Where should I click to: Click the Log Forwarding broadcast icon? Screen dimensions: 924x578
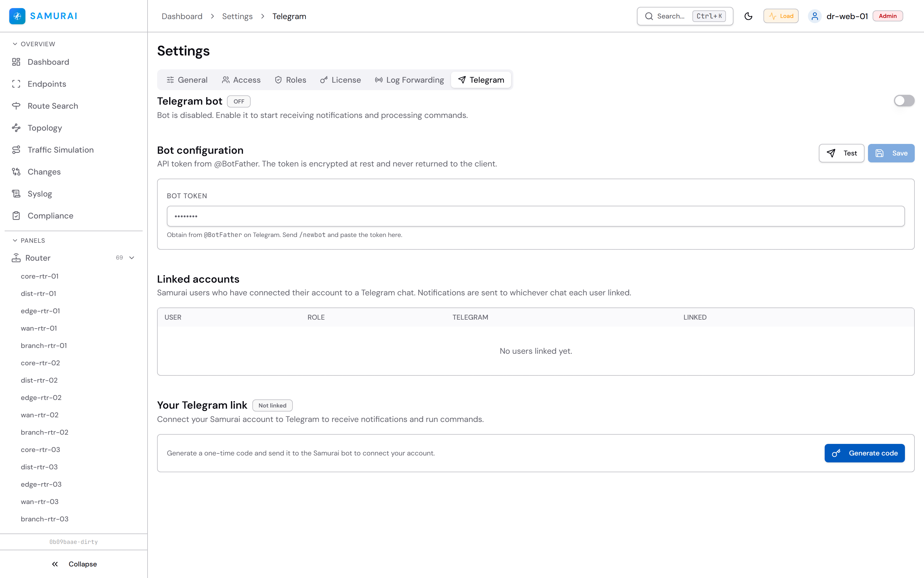click(x=379, y=80)
